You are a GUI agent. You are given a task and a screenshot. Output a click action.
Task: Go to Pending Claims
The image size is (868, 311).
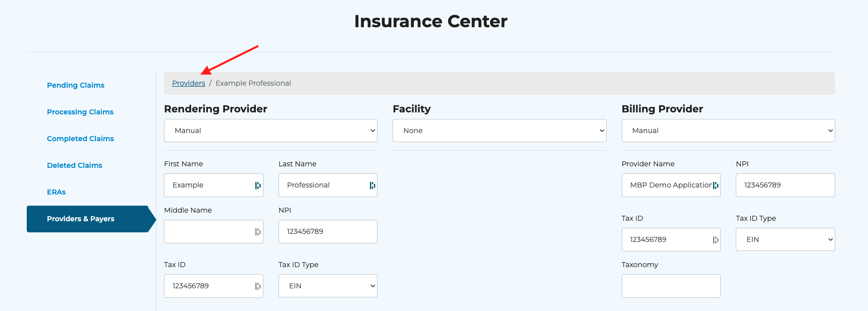76,85
